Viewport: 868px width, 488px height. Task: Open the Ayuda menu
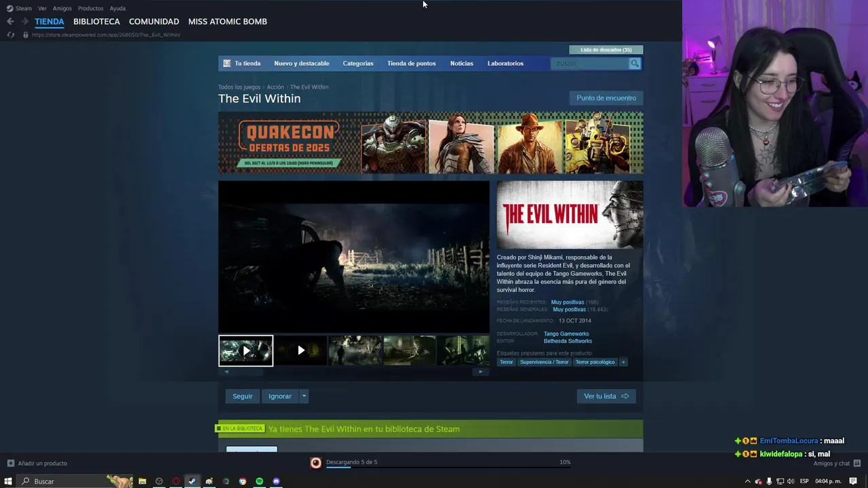coord(117,8)
